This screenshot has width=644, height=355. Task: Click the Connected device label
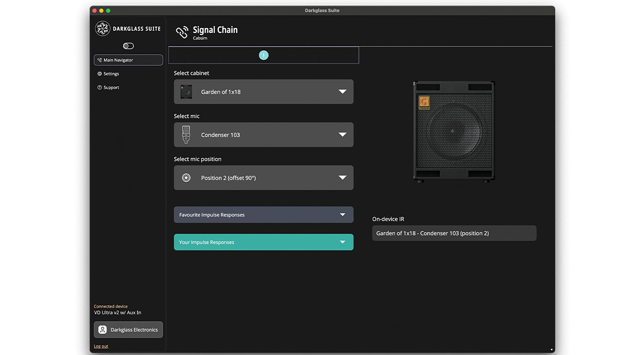pos(110,306)
